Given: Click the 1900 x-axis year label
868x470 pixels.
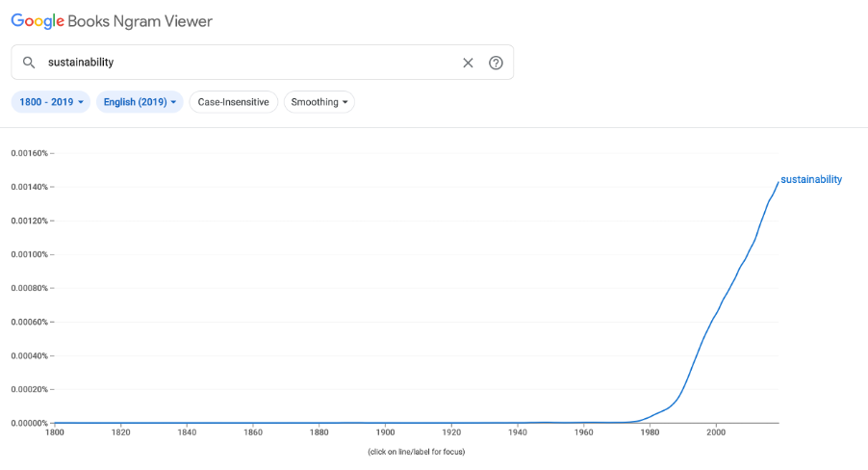Looking at the screenshot, I should click(x=385, y=432).
